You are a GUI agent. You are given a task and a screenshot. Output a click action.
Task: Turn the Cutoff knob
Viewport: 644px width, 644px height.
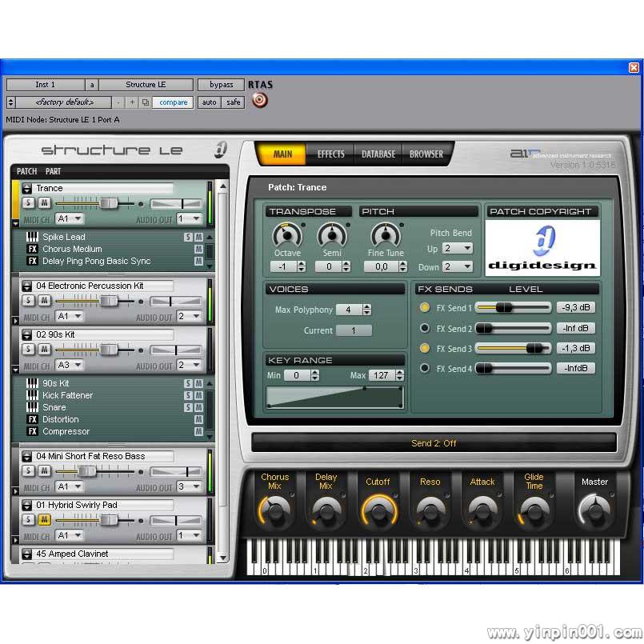click(x=378, y=510)
